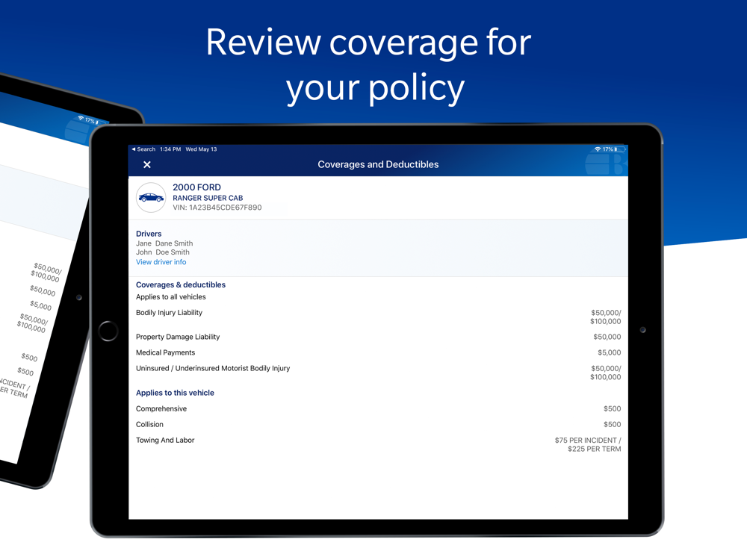The image size is (747, 560).
Task: Tap the Coverages & deductibles heading
Action: coord(181,284)
